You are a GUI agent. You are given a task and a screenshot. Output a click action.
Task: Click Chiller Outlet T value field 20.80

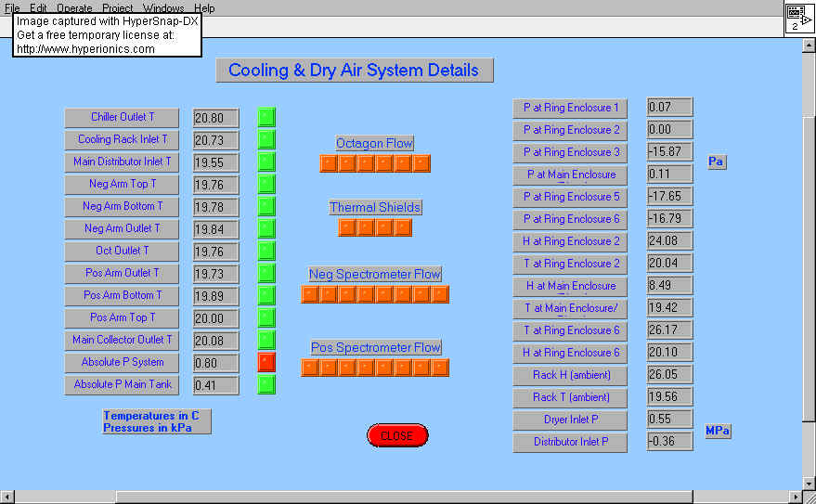[216, 118]
